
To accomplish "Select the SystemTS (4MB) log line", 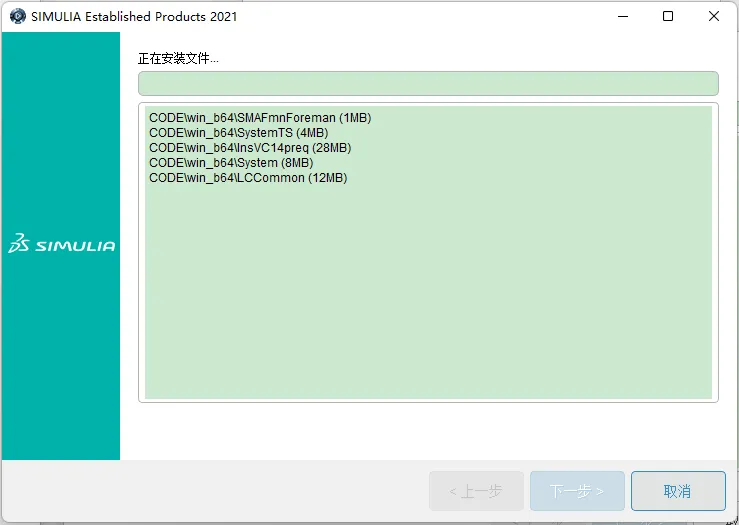I will [238, 133].
